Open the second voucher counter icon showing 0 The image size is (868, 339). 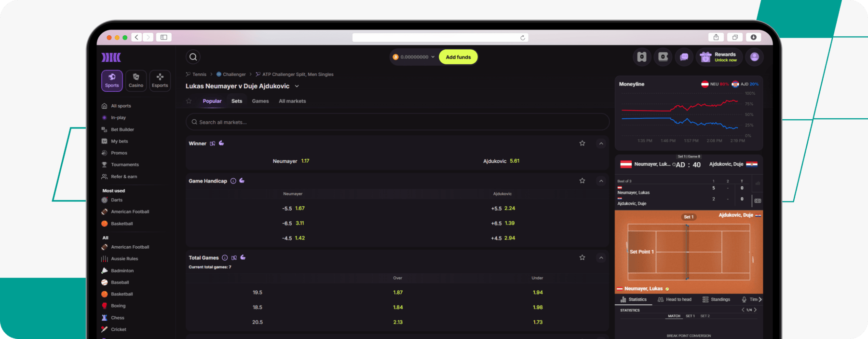(663, 57)
